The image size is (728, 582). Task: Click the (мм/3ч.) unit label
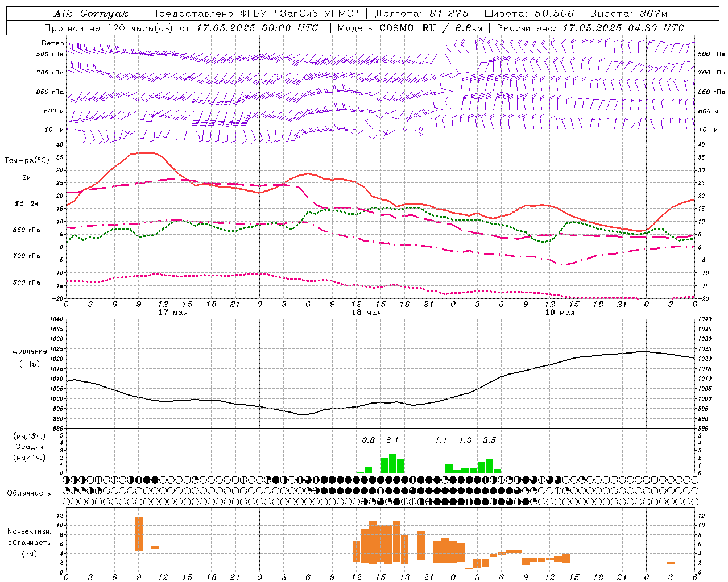tap(30, 436)
